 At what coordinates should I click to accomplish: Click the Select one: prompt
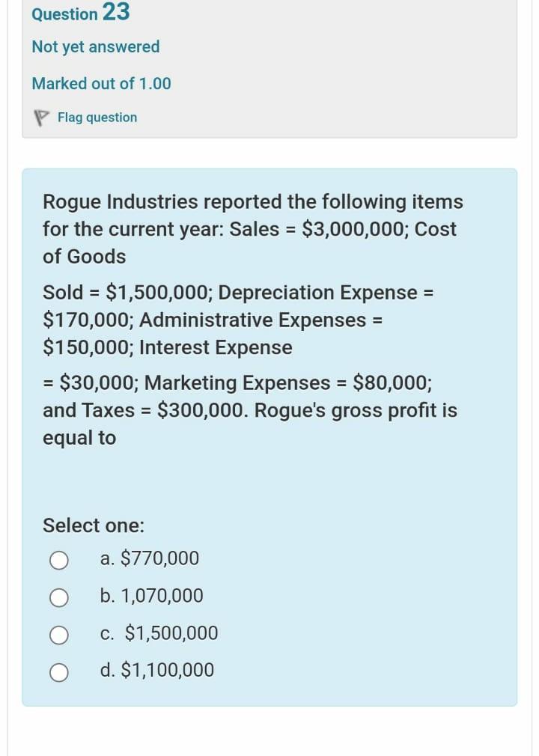click(x=94, y=525)
